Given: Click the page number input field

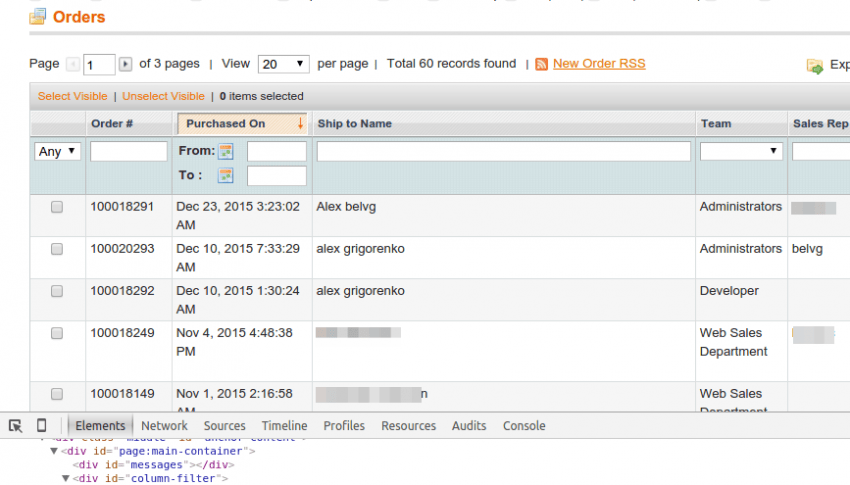Looking at the screenshot, I should click(99, 65).
